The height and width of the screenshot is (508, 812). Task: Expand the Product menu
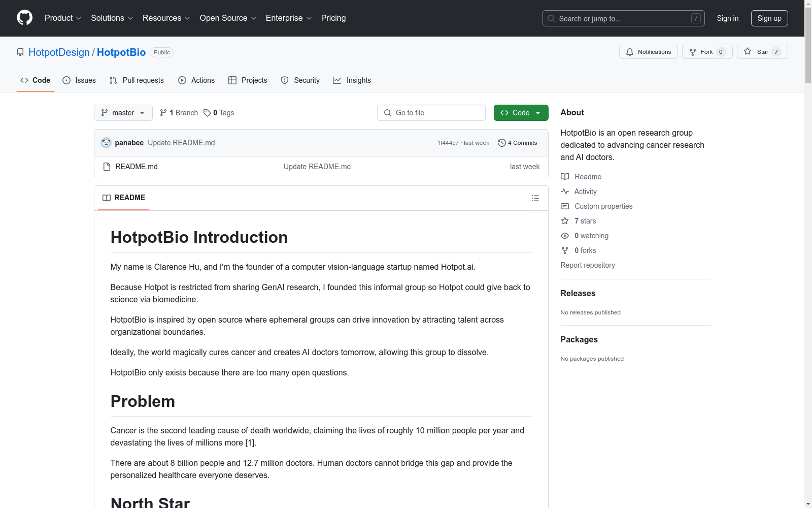click(x=63, y=18)
